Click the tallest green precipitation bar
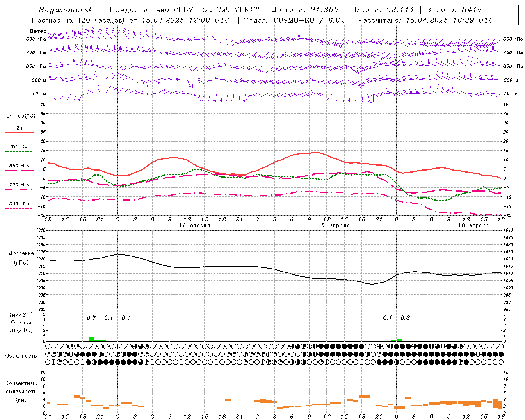Viewport: 525px width, 420px height. [91, 339]
